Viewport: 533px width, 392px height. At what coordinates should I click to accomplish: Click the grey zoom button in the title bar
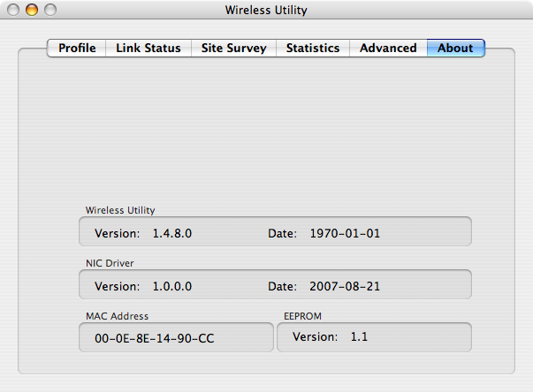coord(50,10)
